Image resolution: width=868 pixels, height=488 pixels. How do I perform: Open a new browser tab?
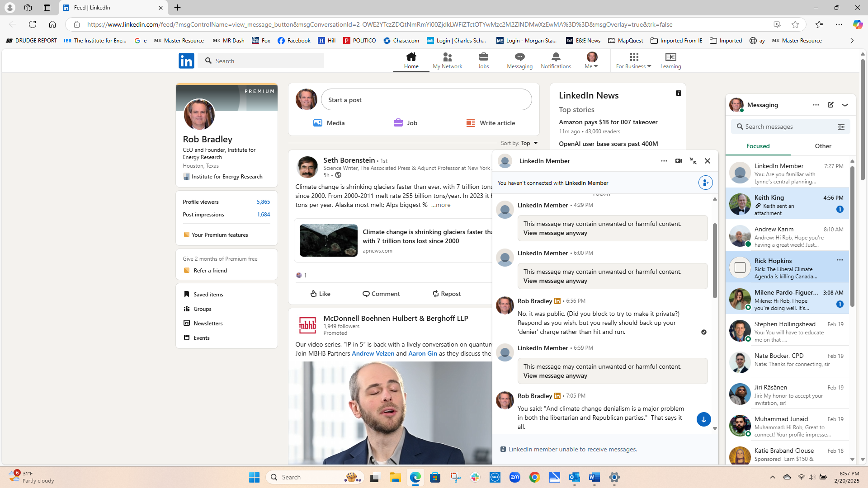pyautogui.click(x=177, y=8)
